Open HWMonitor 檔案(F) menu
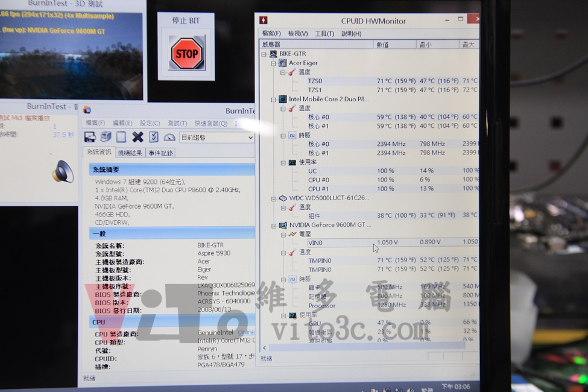This screenshot has width=588, height=392. [271, 33]
